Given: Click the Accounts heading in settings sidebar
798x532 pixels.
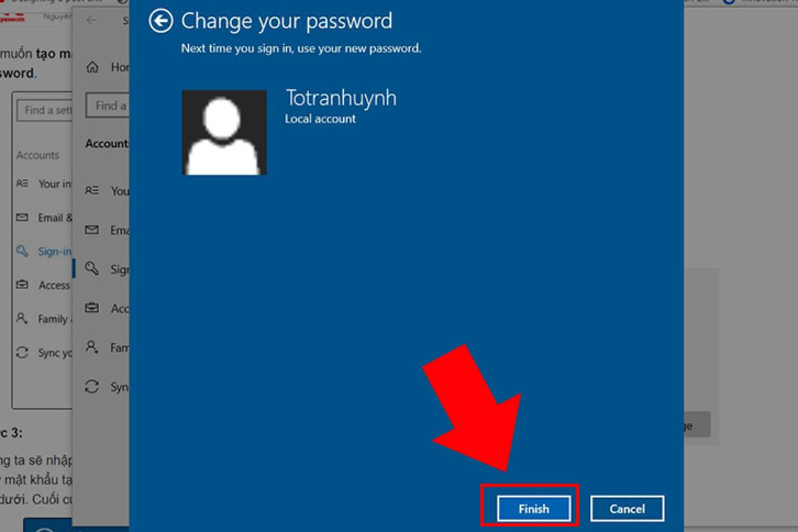Looking at the screenshot, I should pyautogui.click(x=107, y=144).
